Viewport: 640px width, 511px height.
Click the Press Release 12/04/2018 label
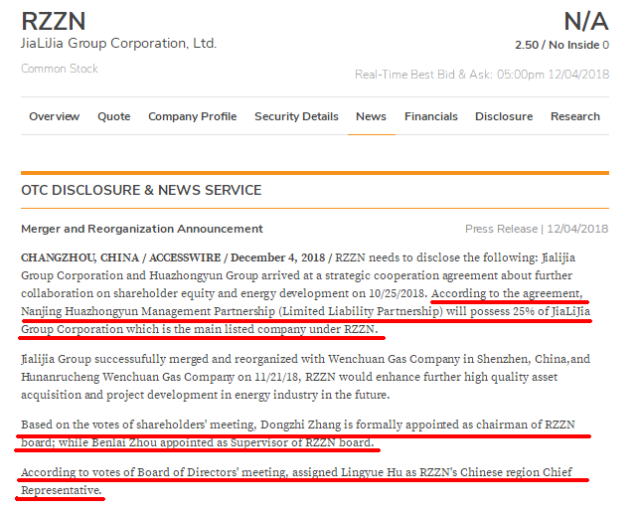(x=537, y=229)
